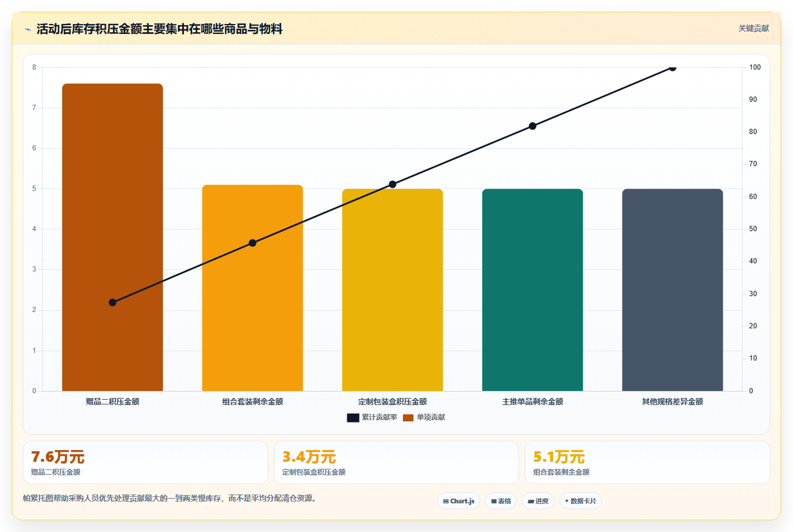The width and height of the screenshot is (793, 532).
Task: Select the 主推单品剩余金额 teal bar
Action: coord(532,290)
